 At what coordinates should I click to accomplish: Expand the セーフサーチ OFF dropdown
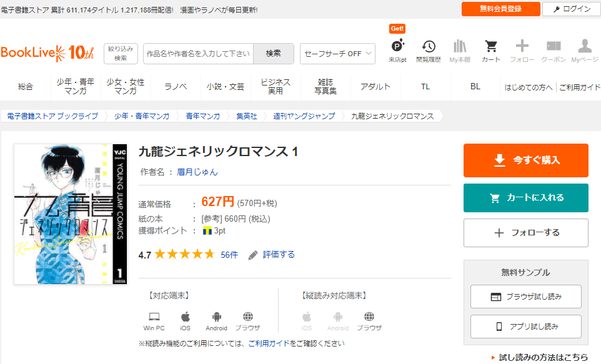click(337, 54)
